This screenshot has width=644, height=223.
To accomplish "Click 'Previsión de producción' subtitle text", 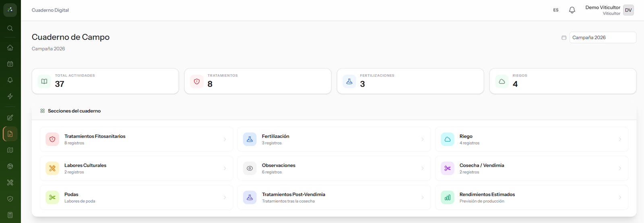I will pos(482,201).
